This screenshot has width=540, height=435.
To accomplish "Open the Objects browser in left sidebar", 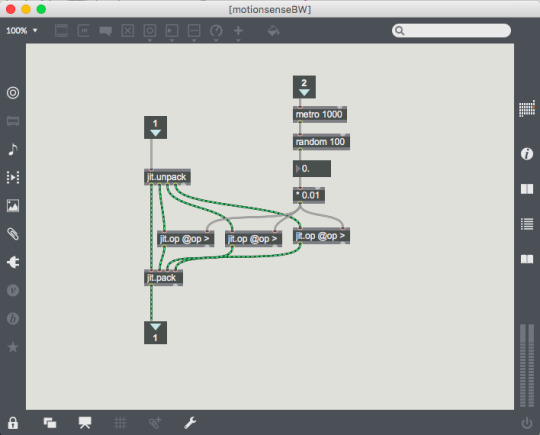I will (x=13, y=93).
